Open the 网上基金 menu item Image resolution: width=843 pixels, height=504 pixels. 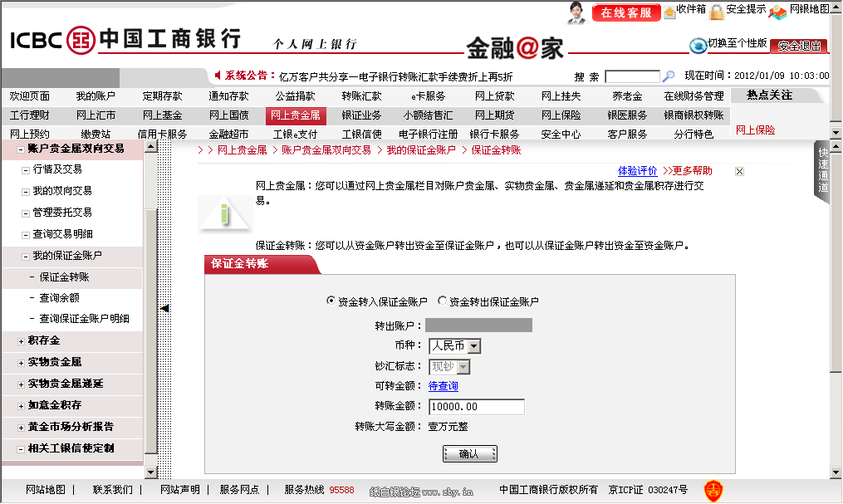click(162, 115)
